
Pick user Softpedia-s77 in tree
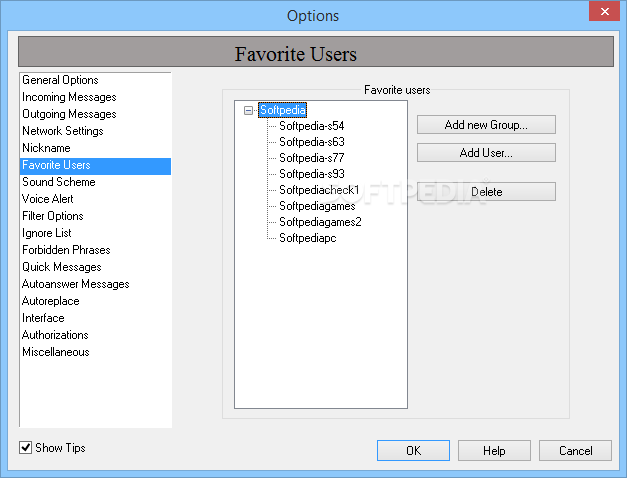pyautogui.click(x=312, y=158)
